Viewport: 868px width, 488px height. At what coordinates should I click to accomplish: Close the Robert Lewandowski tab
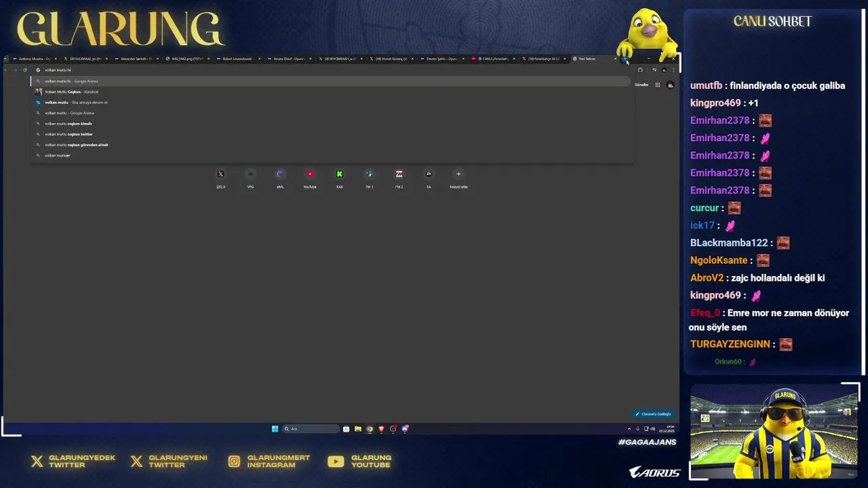click(x=260, y=59)
